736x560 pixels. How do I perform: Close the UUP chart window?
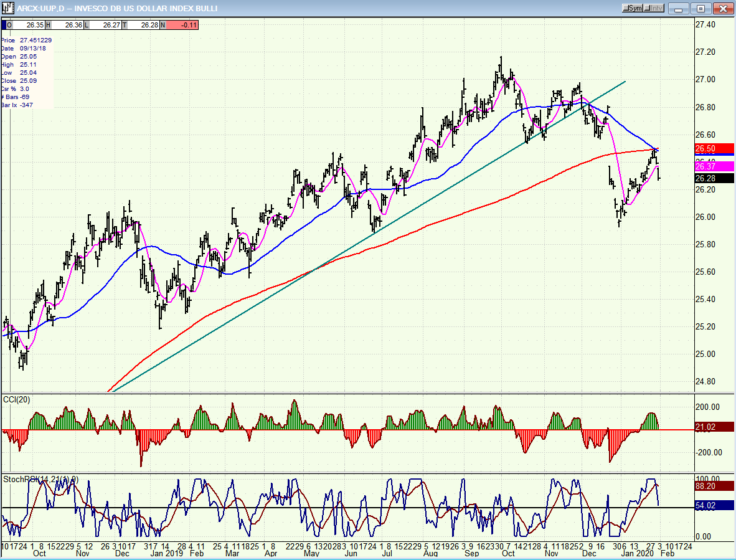tap(722, 8)
